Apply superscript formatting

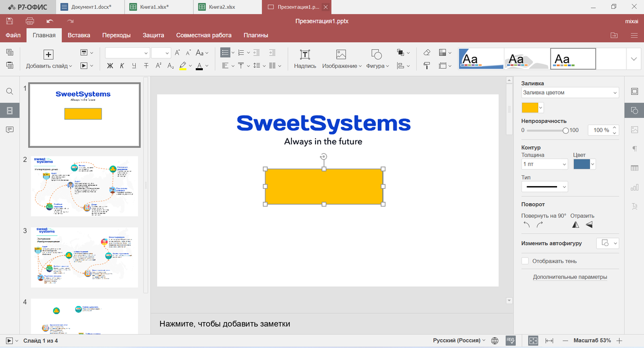click(x=158, y=65)
